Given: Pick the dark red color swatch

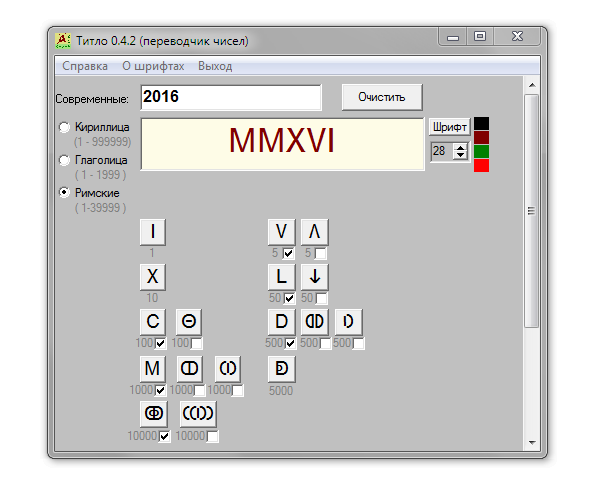Looking at the screenshot, I should 481,137.
